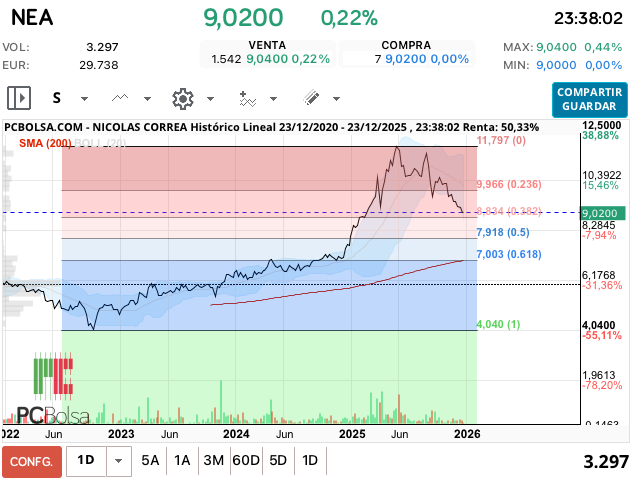Expand dropdown arrow next to S

click(84, 99)
